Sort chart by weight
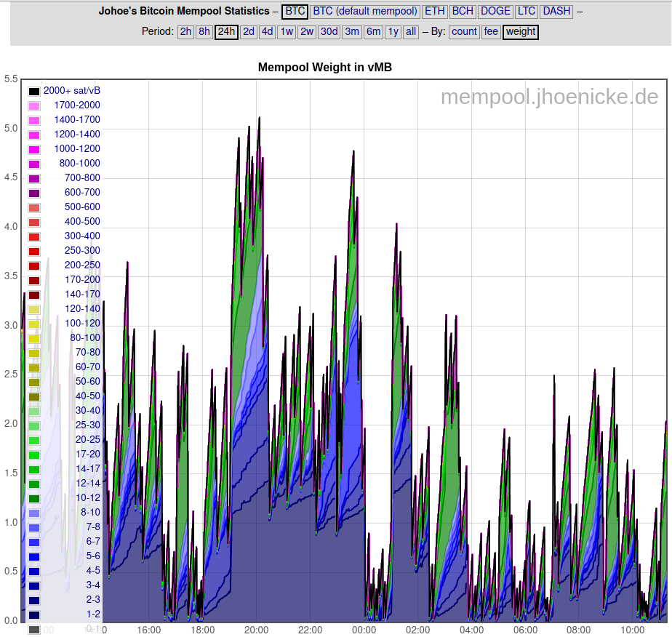The width and height of the screenshot is (672, 637). point(521,32)
